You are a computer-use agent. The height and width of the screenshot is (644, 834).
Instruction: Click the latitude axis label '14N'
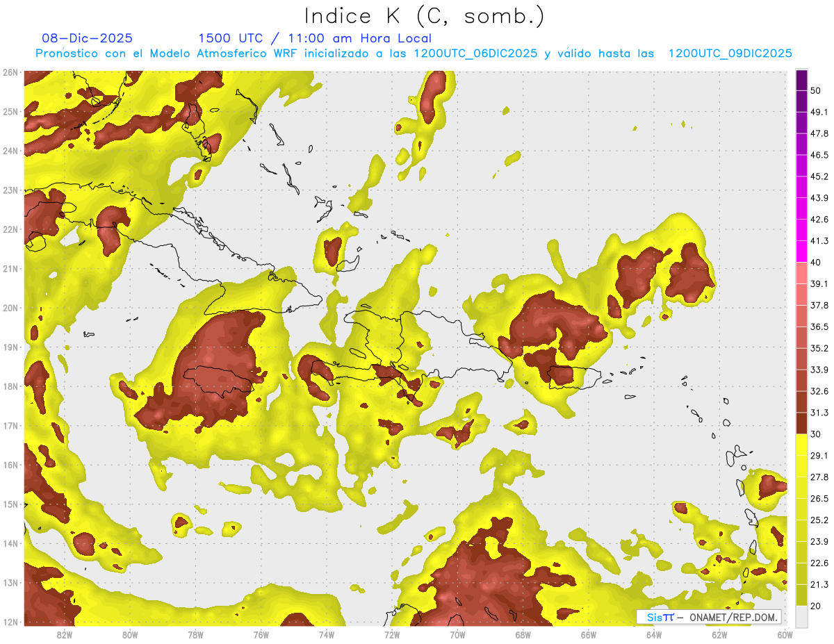click(x=10, y=543)
